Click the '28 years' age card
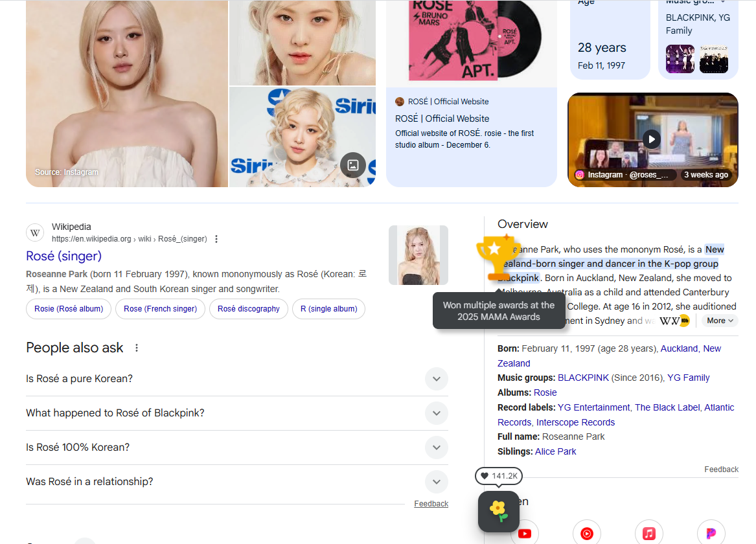Image resolution: width=756 pixels, height=544 pixels. pos(610,39)
